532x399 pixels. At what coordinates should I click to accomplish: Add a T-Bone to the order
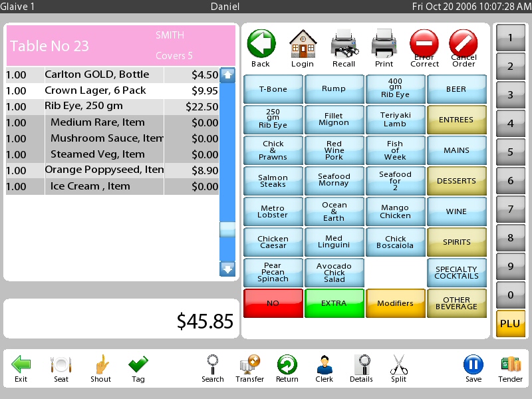point(273,89)
